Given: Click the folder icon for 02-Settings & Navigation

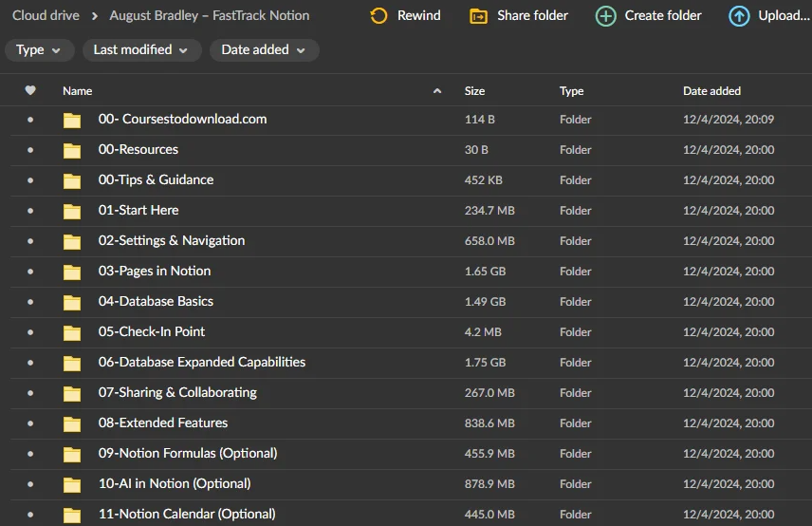Looking at the screenshot, I should coord(72,241).
